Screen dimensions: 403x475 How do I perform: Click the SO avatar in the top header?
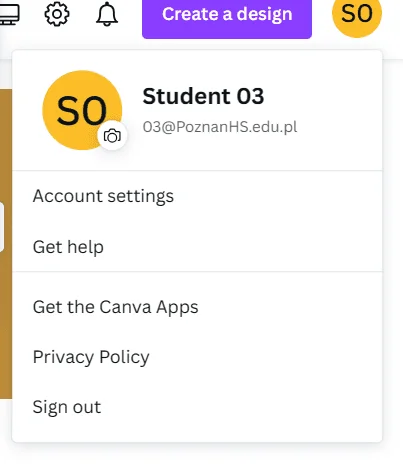(x=357, y=14)
